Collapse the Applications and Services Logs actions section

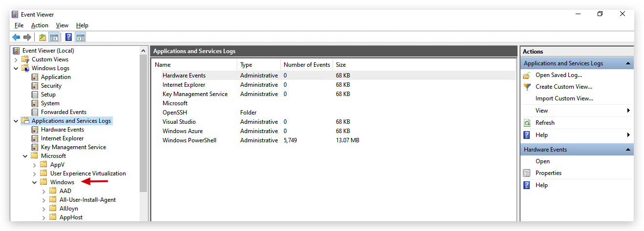coord(628,63)
